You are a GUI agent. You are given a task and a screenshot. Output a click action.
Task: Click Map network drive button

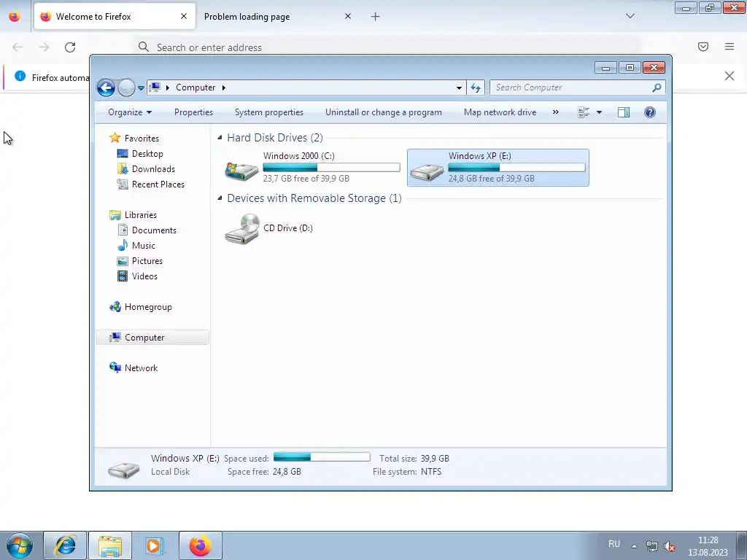tap(500, 112)
